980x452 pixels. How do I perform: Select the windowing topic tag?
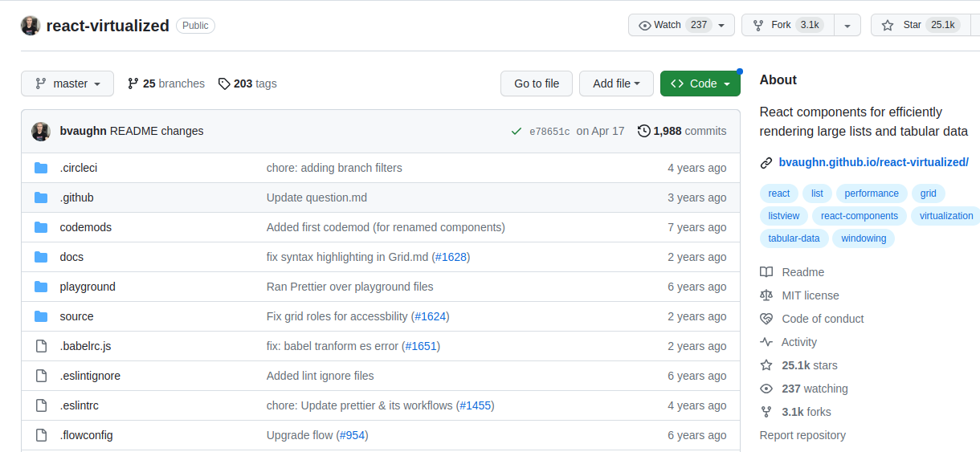pyautogui.click(x=864, y=238)
